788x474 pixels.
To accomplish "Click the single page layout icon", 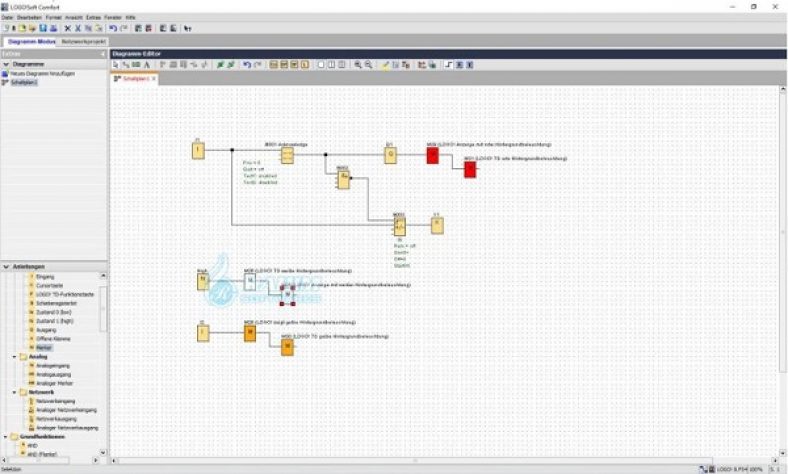I will pos(321,65).
